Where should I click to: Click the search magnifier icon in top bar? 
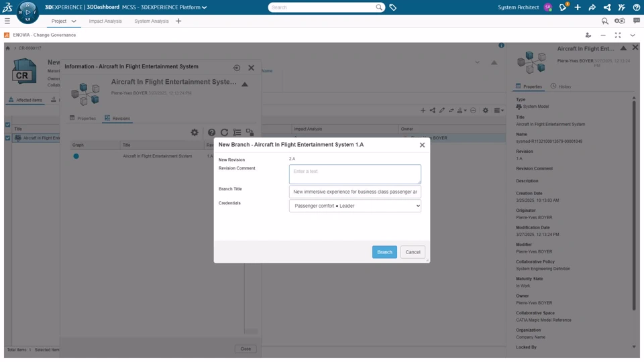pos(378,7)
